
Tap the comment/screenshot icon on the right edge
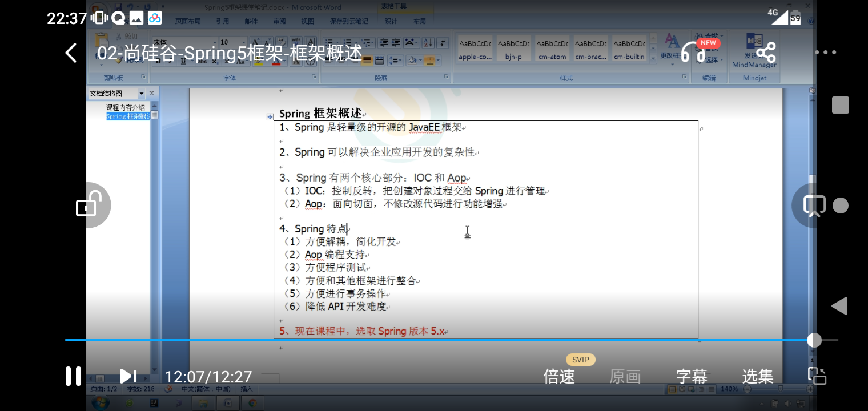(814, 205)
